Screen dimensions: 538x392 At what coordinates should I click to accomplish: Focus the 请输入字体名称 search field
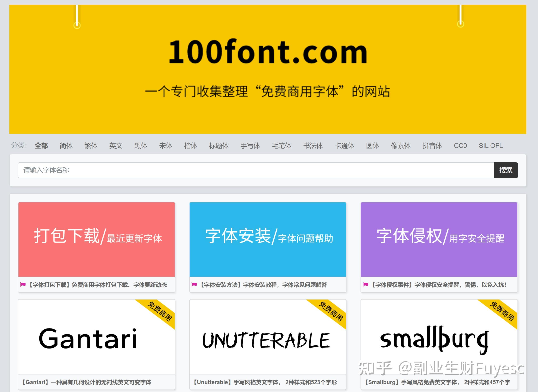[256, 170]
